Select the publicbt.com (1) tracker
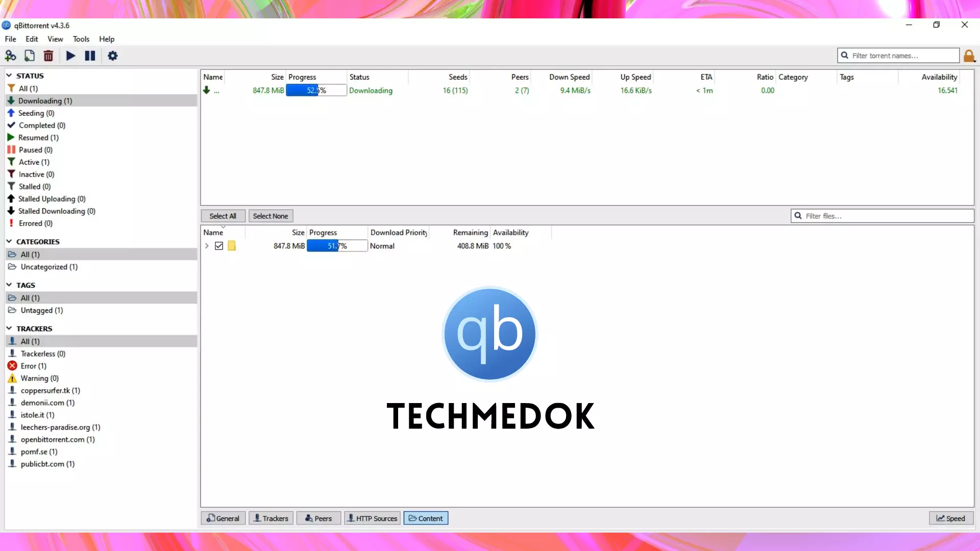 [101, 464]
